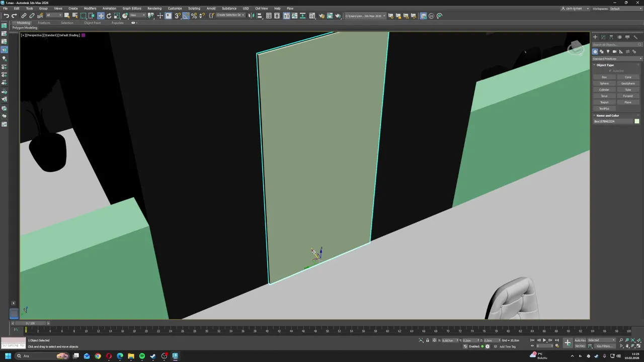Click the Add Time Tag label
Viewport: 644px width, 362px height.
click(508, 346)
